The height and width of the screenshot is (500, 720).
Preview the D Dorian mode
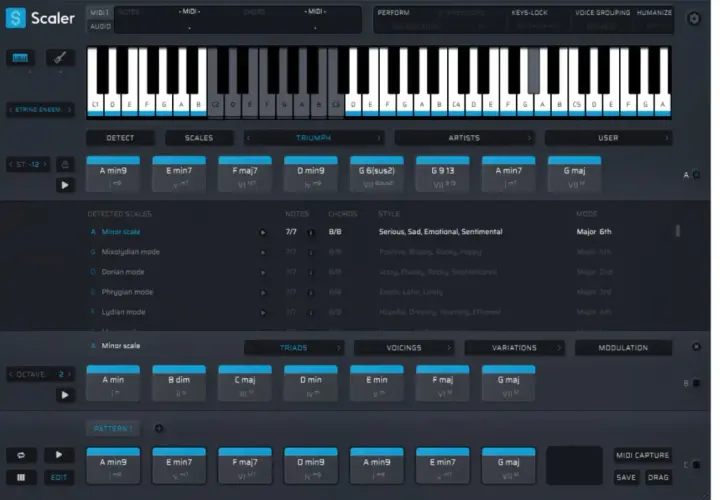point(263,273)
